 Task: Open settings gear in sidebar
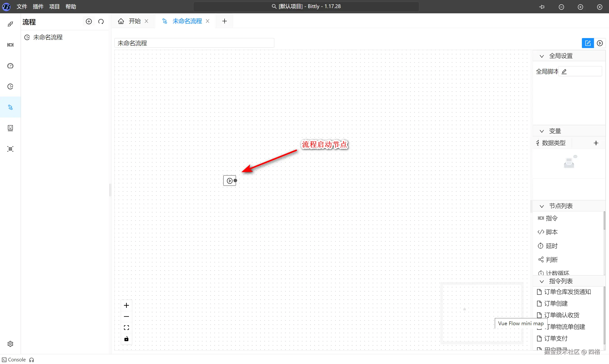click(x=10, y=344)
